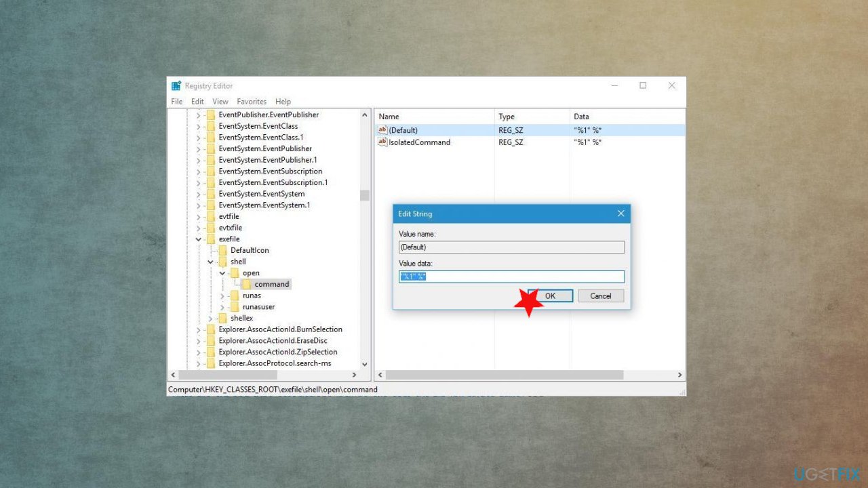The width and height of the screenshot is (868, 488).
Task: Collapse the open key
Action: pyautogui.click(x=222, y=272)
